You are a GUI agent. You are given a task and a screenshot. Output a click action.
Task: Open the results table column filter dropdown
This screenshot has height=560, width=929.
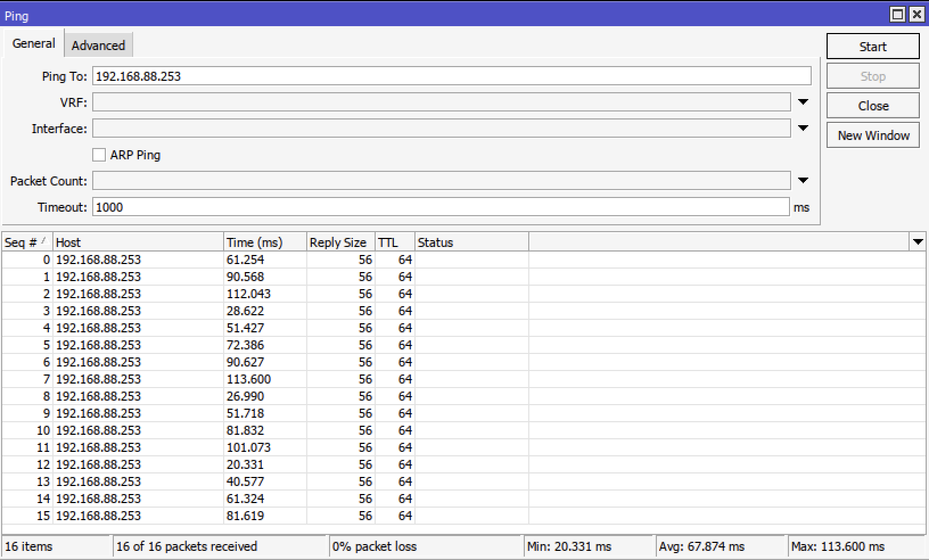(x=918, y=242)
